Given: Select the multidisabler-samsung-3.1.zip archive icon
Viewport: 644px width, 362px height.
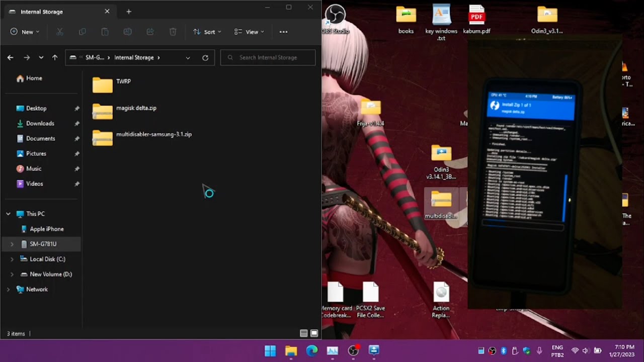Looking at the screenshot, I should click(x=103, y=138).
